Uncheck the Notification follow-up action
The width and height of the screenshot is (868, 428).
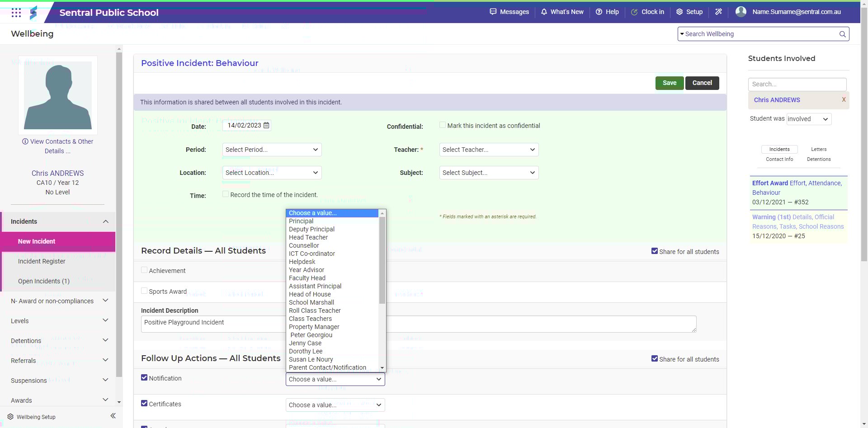(144, 377)
